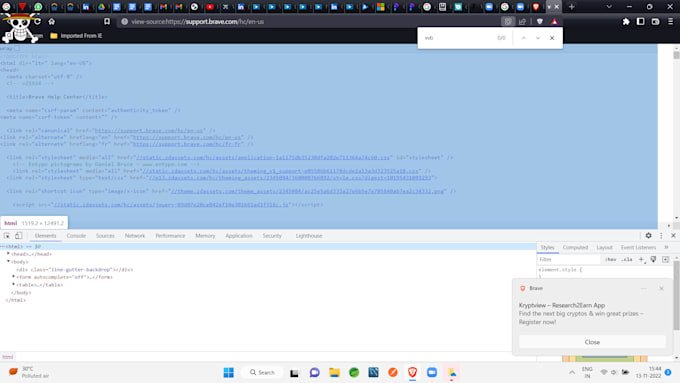Open File Explorer from the taskbar
This screenshot has height=383, width=680.
pyautogui.click(x=334, y=372)
